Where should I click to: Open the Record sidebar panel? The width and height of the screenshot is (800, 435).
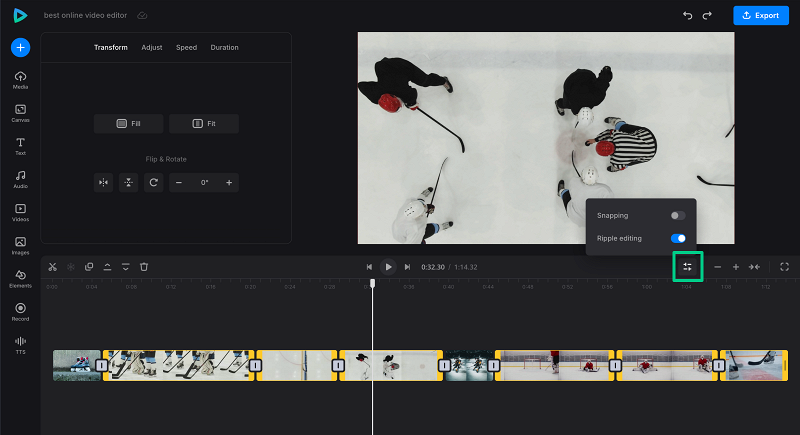click(x=20, y=312)
